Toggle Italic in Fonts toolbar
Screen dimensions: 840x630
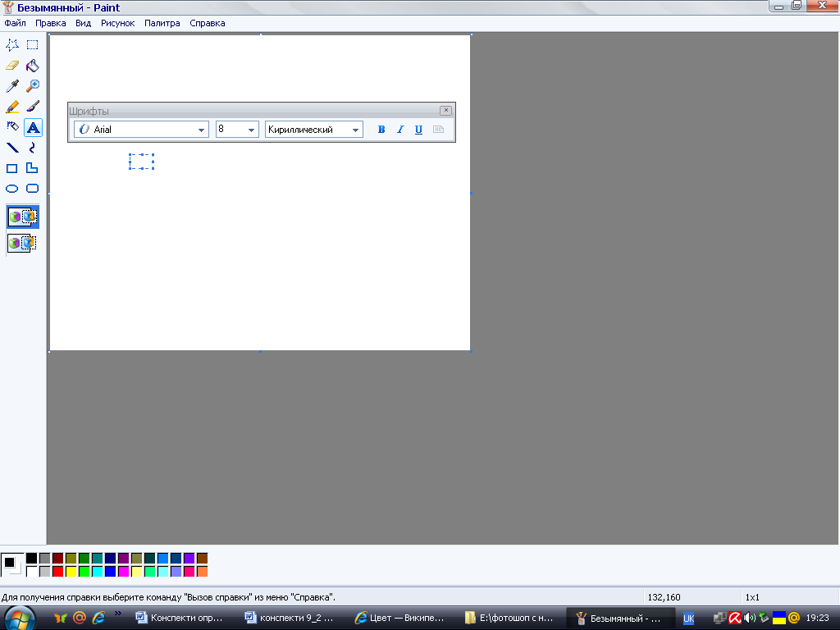coord(399,130)
